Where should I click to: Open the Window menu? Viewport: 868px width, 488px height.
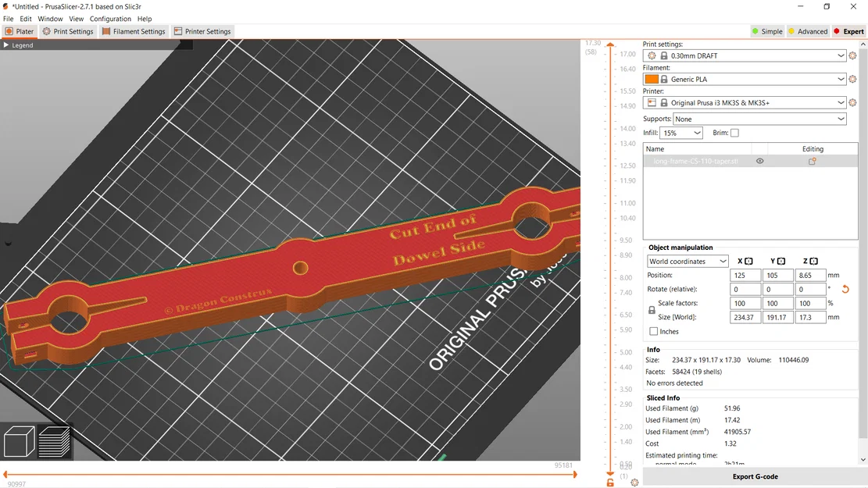(50, 19)
